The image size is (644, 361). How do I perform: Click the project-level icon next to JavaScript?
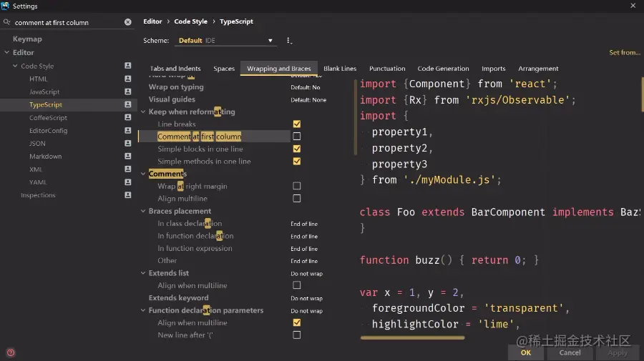coord(128,92)
